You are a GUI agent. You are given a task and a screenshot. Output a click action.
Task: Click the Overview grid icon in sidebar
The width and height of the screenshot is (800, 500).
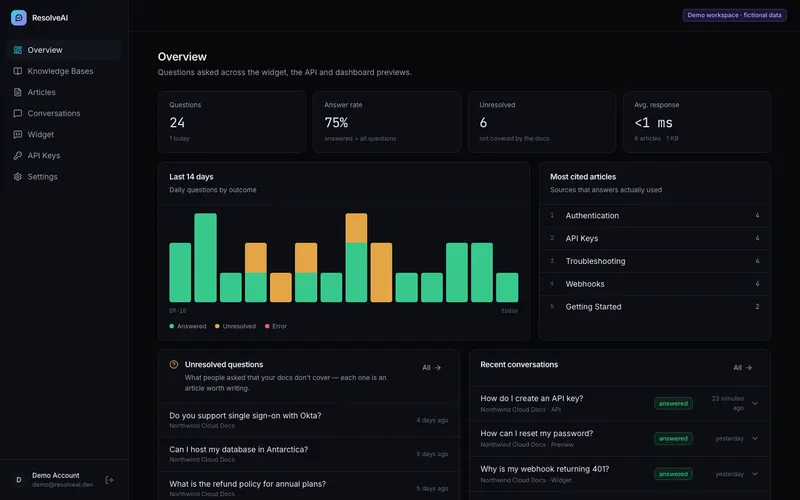tap(18, 50)
